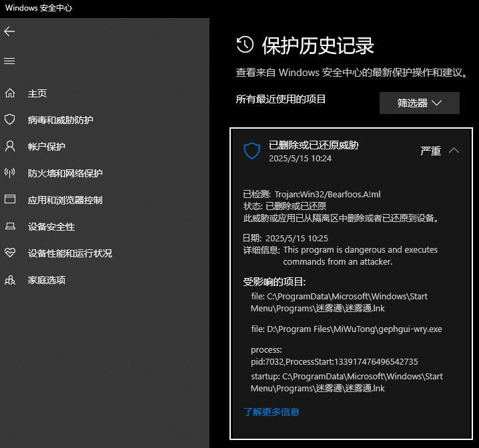The height and width of the screenshot is (448, 479).
Task: Click the startup path entry for 迷雾通.lnk
Action: 347,382
